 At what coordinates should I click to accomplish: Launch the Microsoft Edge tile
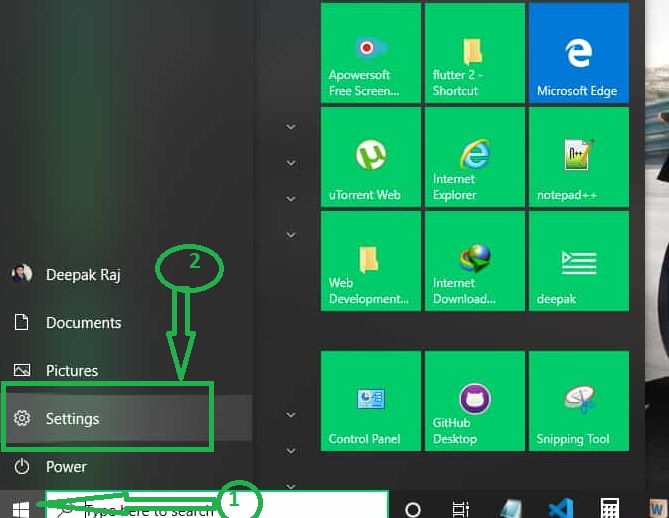click(579, 53)
